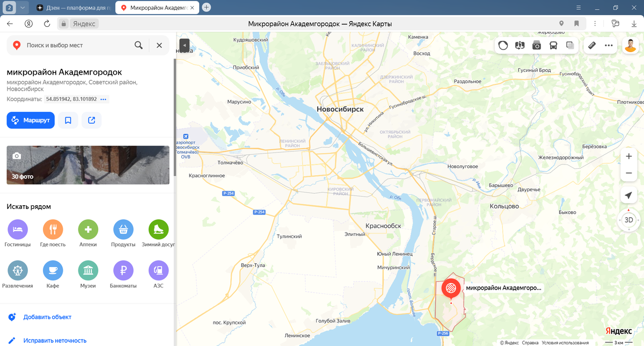
Task: Click Краснообск label on map
Action: pos(383,226)
